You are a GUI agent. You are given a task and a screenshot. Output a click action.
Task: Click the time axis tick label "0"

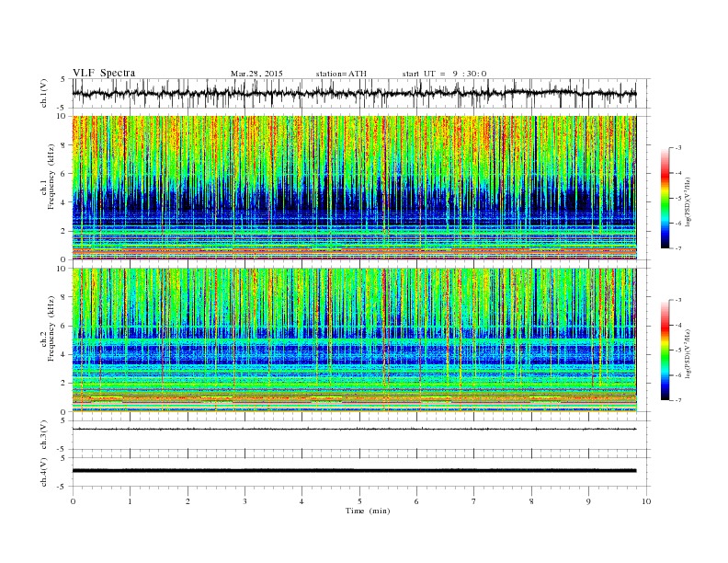(x=73, y=501)
